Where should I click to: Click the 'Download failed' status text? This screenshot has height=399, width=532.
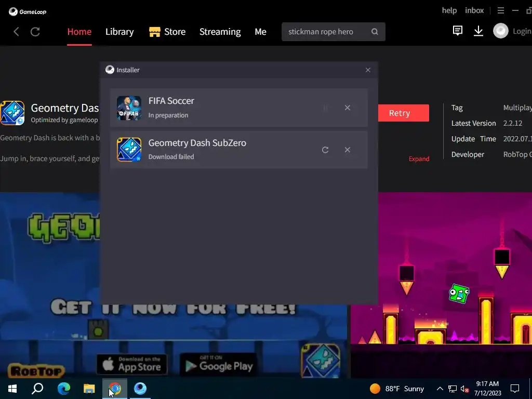point(171,157)
